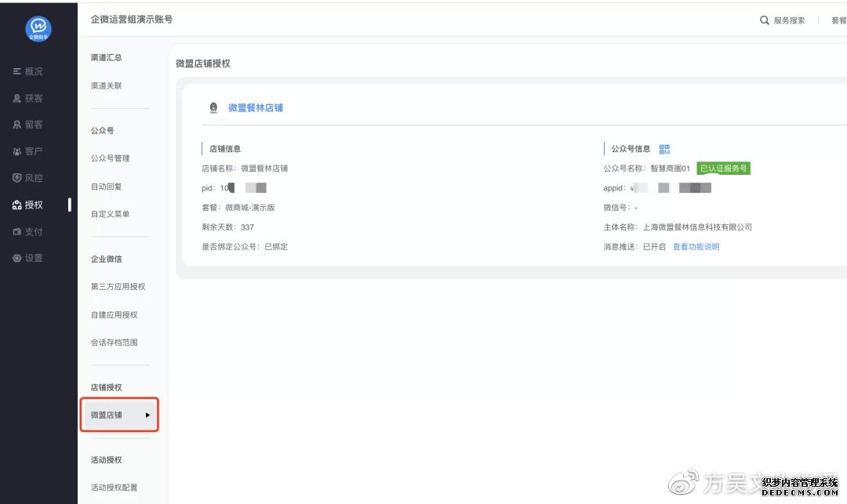Click the 微盟餐林店铺 store link
Viewport: 847px width, 504px height.
point(256,108)
